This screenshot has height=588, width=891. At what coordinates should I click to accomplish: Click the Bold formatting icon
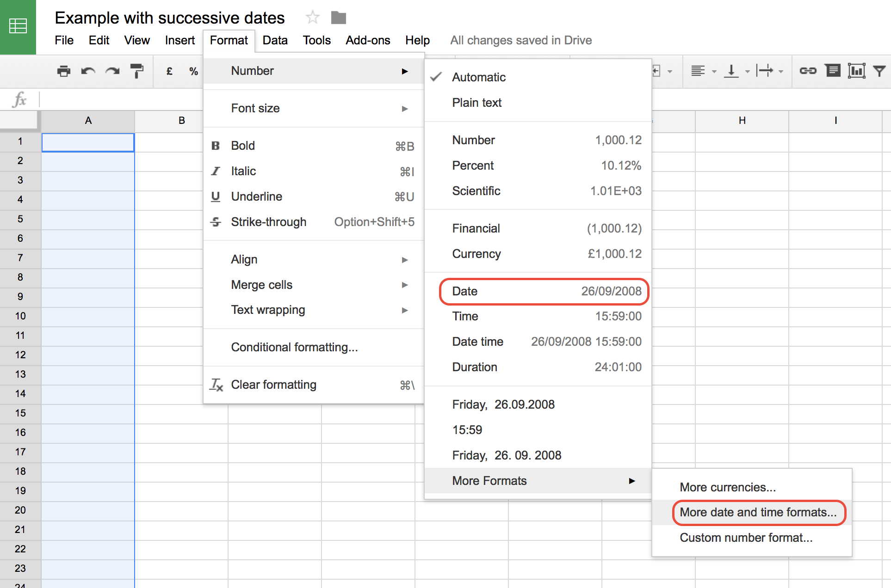coord(219,145)
